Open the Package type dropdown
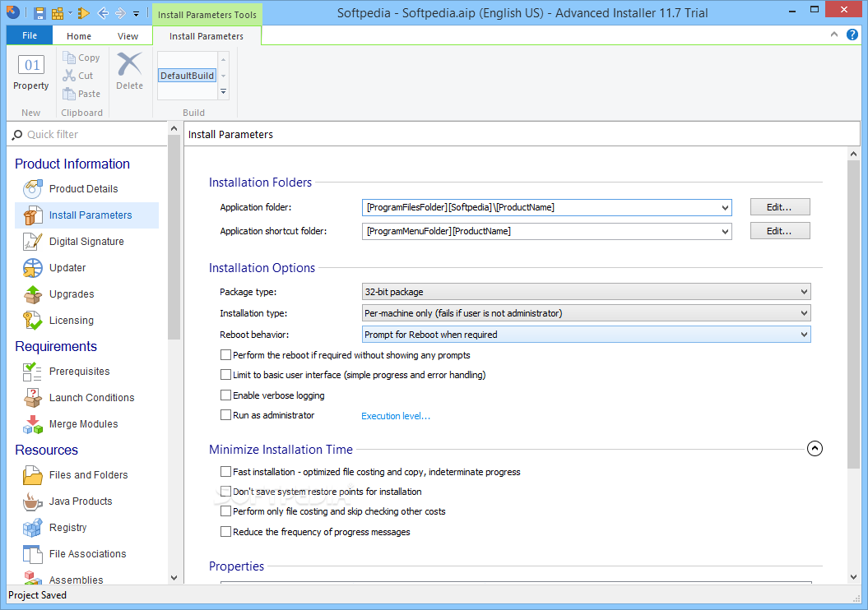 click(x=586, y=291)
